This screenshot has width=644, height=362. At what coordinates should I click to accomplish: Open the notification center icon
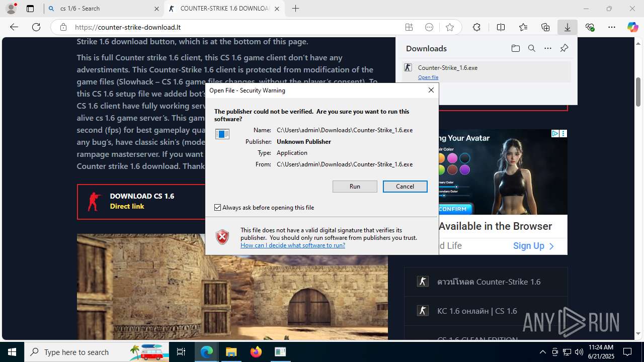click(627, 352)
